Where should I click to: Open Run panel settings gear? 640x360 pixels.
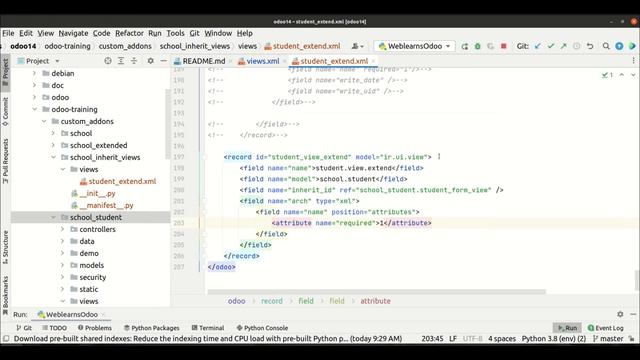(620, 314)
